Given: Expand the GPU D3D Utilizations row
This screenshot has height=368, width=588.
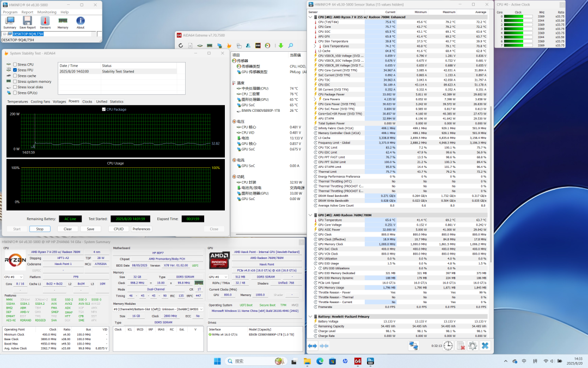Looking at the screenshot, I should pos(315,268).
